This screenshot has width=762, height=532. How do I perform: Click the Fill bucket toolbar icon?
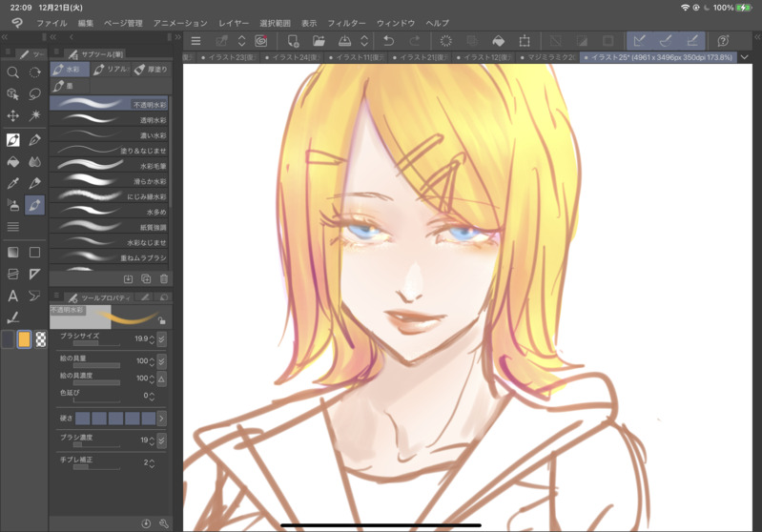tap(498, 41)
